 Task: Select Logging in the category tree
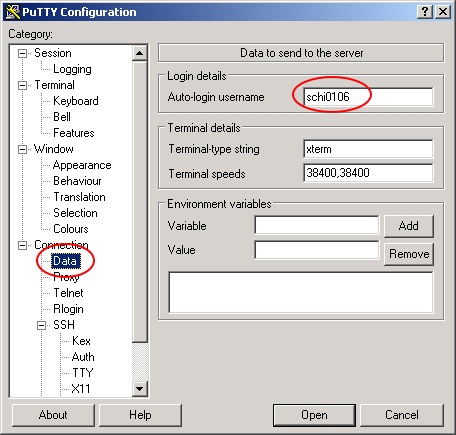tap(72, 69)
